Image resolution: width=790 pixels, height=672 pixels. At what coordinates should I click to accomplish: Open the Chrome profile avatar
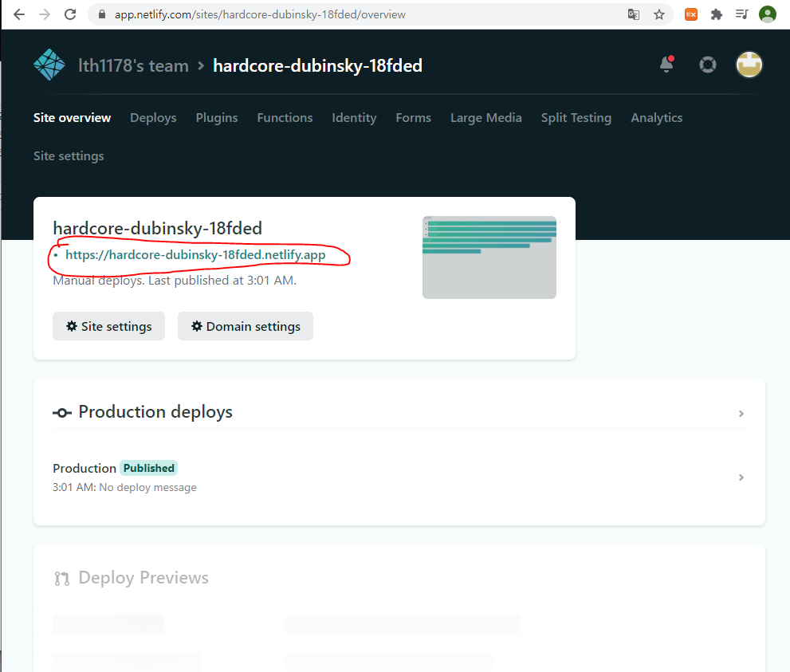[768, 14]
